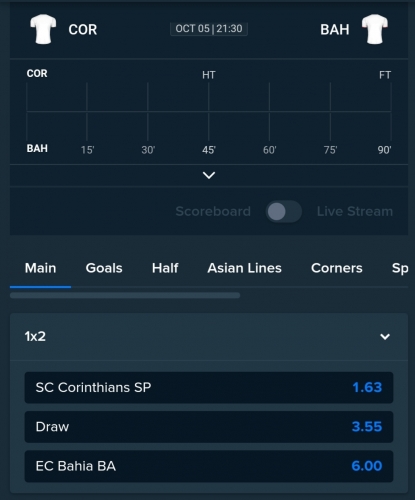This screenshot has height=500, width=415.
Task: Click the Bahia white jersey icon
Action: pos(375,29)
